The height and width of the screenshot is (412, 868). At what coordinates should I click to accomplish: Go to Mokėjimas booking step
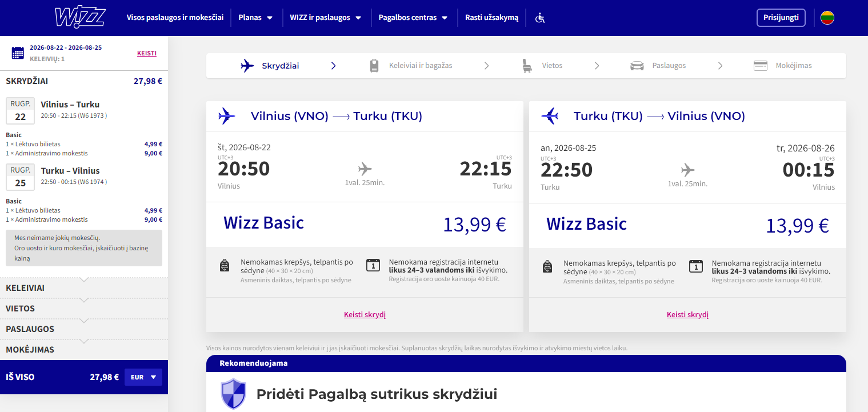pyautogui.click(x=782, y=66)
